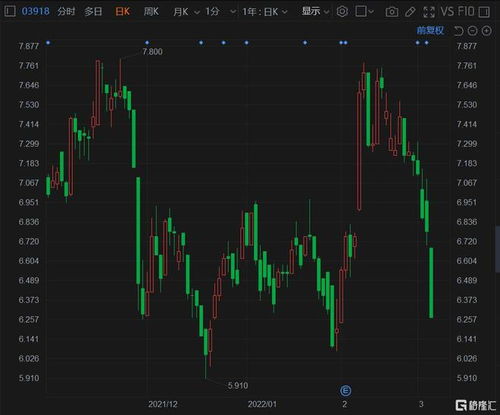Click the VS compare button
500x415 pixels.
[x=447, y=12]
